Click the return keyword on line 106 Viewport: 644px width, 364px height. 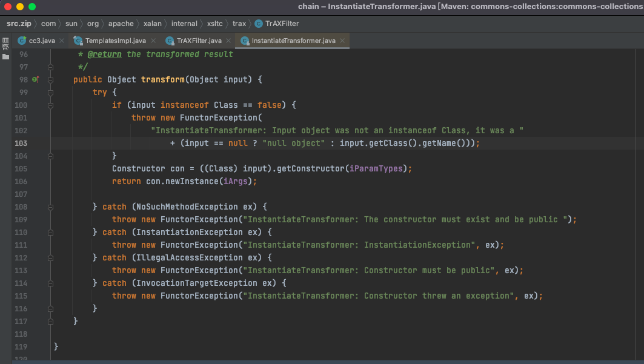tap(127, 181)
